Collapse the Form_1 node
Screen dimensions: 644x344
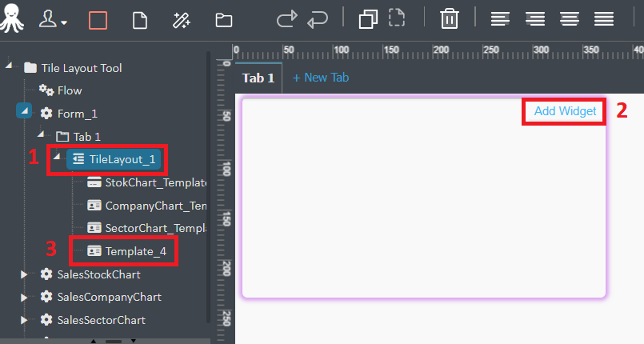(24, 110)
